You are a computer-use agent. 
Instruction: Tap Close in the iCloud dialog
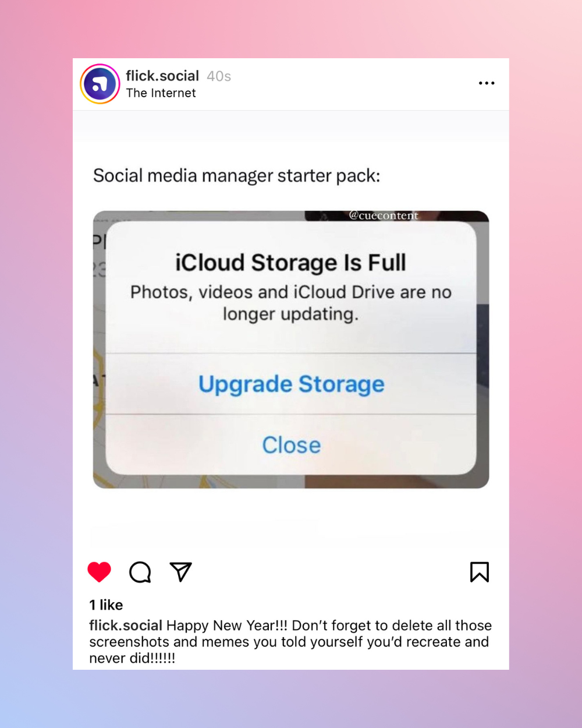point(291,445)
